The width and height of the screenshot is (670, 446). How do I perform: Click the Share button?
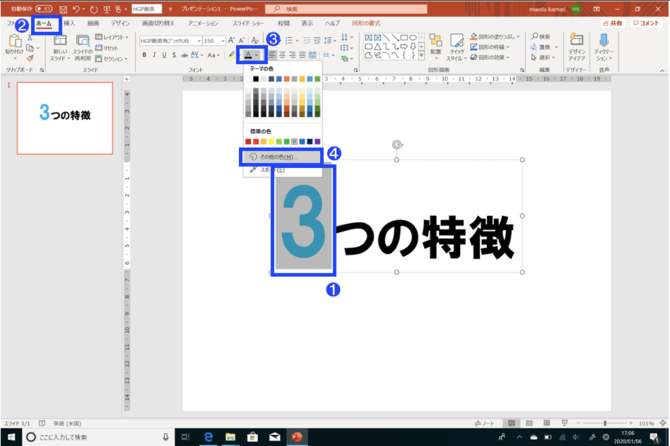pos(613,23)
